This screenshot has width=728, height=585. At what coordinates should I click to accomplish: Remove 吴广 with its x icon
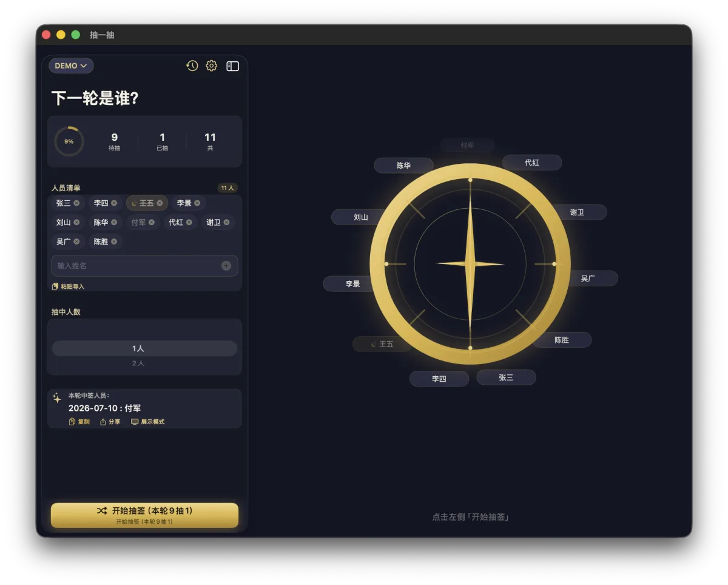point(76,242)
